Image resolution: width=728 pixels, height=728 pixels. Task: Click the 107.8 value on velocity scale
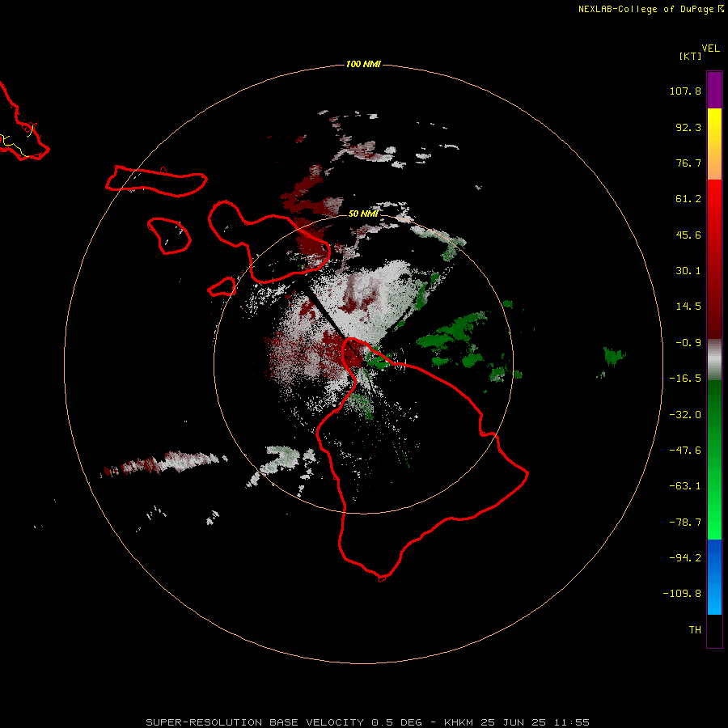click(685, 91)
